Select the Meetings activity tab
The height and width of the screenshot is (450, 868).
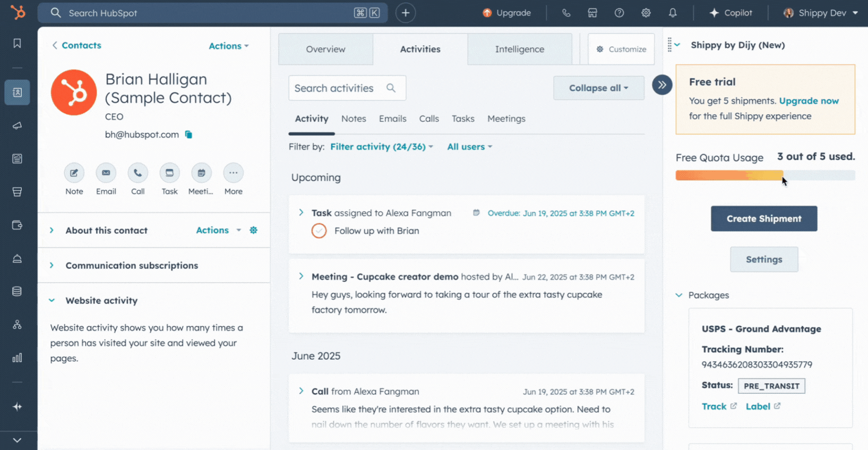click(506, 118)
